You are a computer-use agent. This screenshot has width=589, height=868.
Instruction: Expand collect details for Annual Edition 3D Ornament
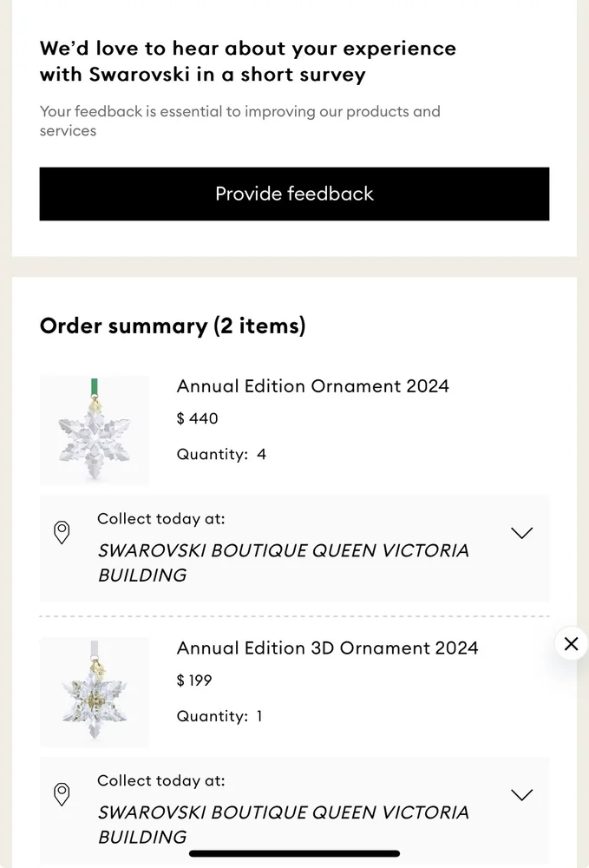pos(521,795)
